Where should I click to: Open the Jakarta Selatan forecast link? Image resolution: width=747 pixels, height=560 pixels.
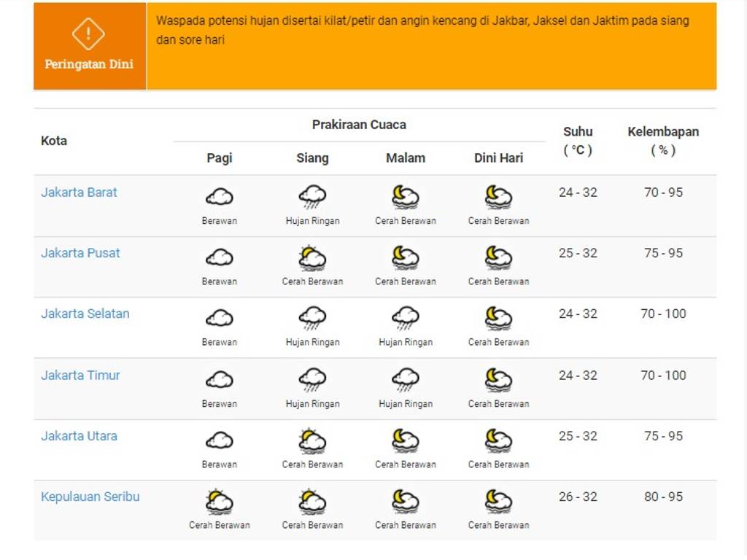point(85,314)
